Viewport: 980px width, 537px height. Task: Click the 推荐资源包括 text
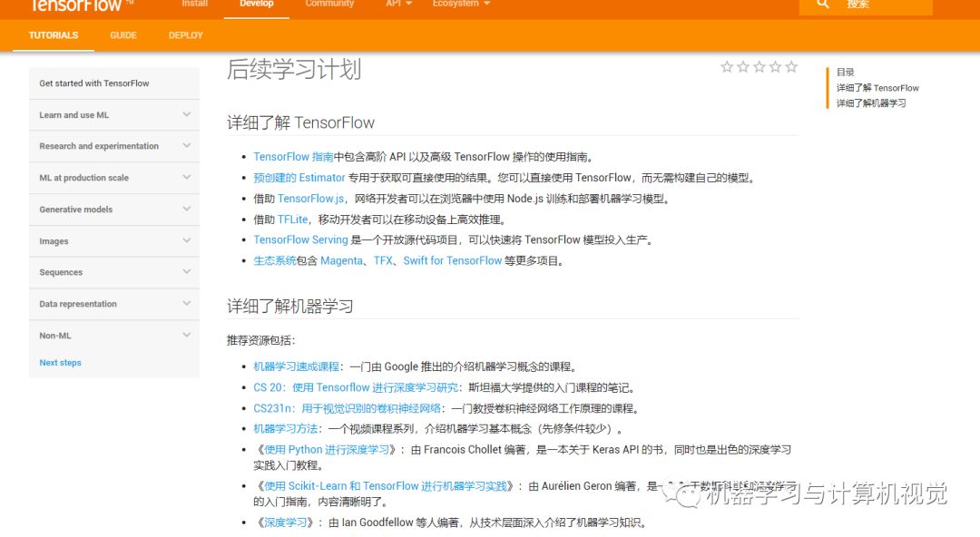coord(260,341)
